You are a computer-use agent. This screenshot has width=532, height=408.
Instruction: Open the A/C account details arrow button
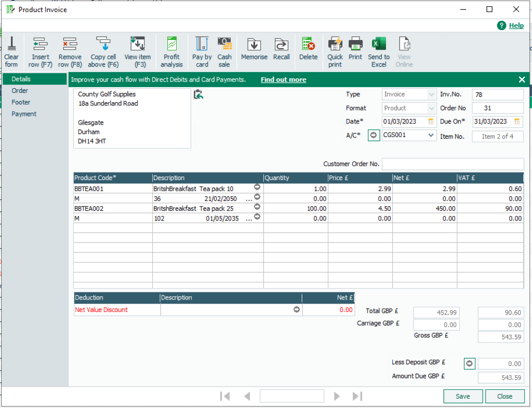click(374, 135)
